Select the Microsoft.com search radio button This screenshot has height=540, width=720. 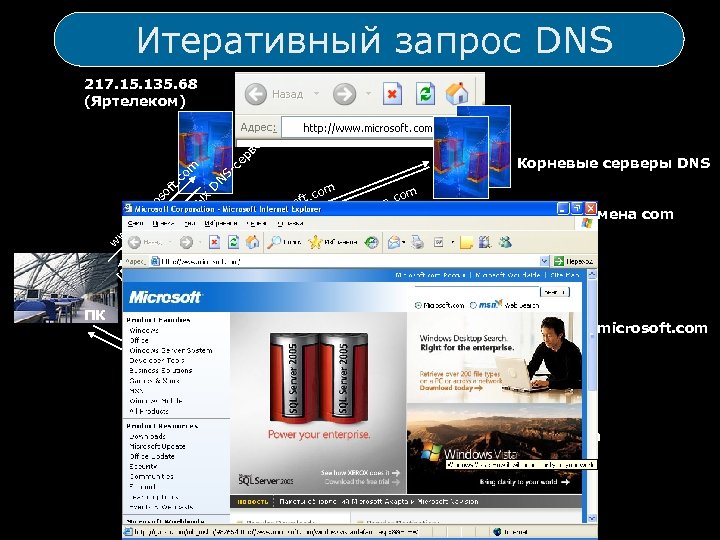coord(418,305)
